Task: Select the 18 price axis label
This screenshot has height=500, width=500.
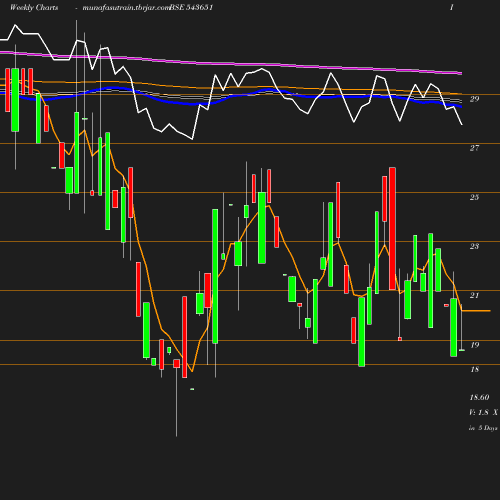Action: [x=474, y=369]
